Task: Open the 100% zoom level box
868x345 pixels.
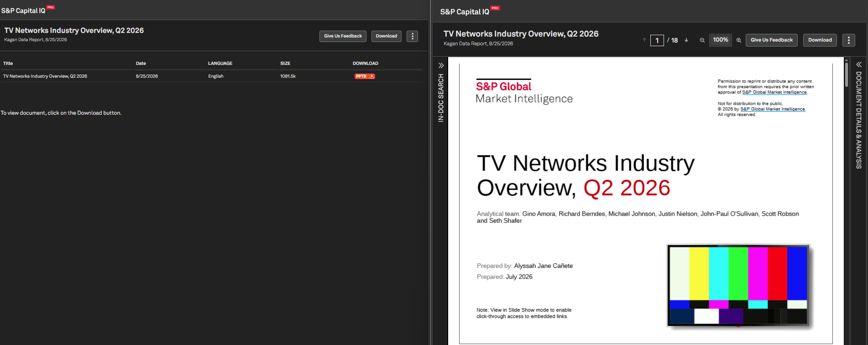Action: click(721, 40)
